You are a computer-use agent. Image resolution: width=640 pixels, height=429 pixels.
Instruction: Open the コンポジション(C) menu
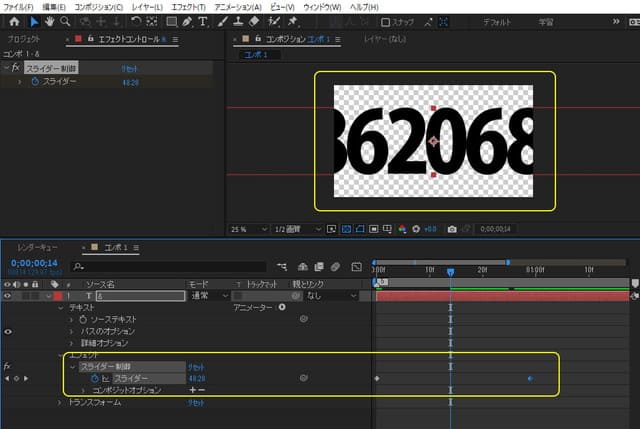pyautogui.click(x=99, y=7)
